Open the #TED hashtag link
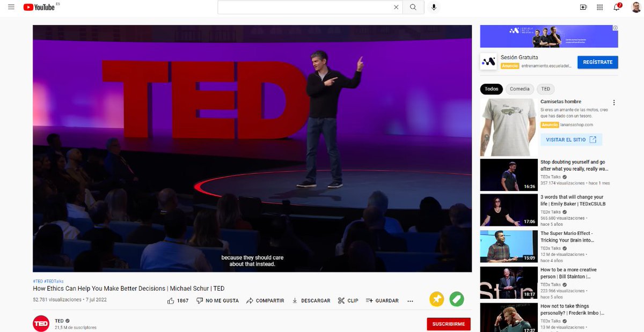The width and height of the screenshot is (644, 332). (x=38, y=281)
